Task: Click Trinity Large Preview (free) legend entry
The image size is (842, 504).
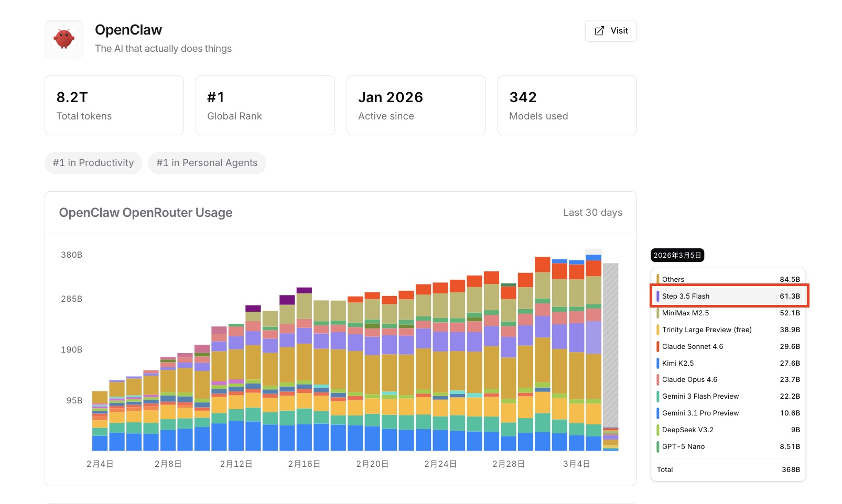Action: (729, 330)
